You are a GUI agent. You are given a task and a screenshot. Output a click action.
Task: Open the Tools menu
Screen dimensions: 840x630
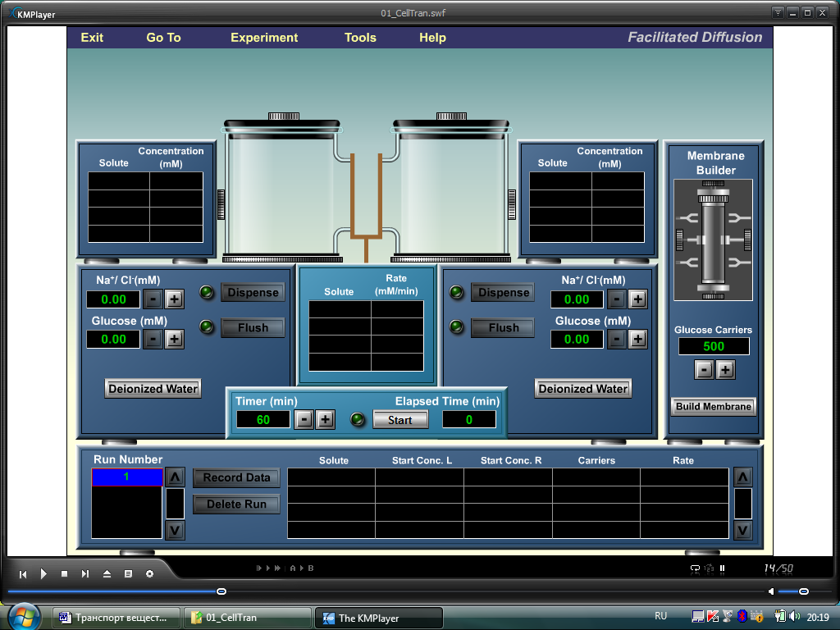360,38
